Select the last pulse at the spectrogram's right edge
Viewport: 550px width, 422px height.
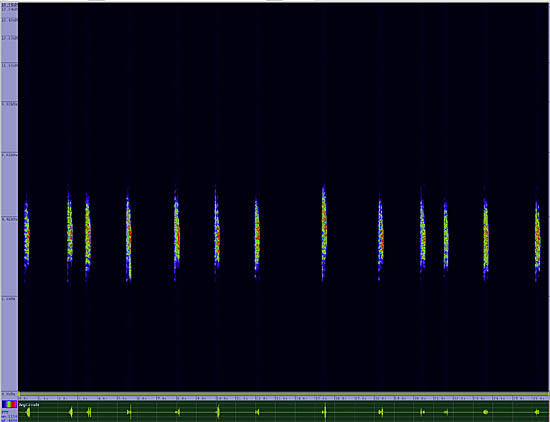[537, 234]
